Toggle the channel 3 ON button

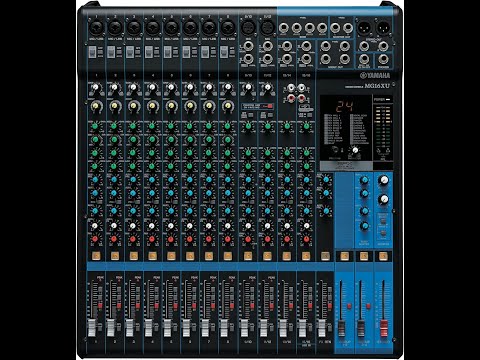[x=134, y=256]
